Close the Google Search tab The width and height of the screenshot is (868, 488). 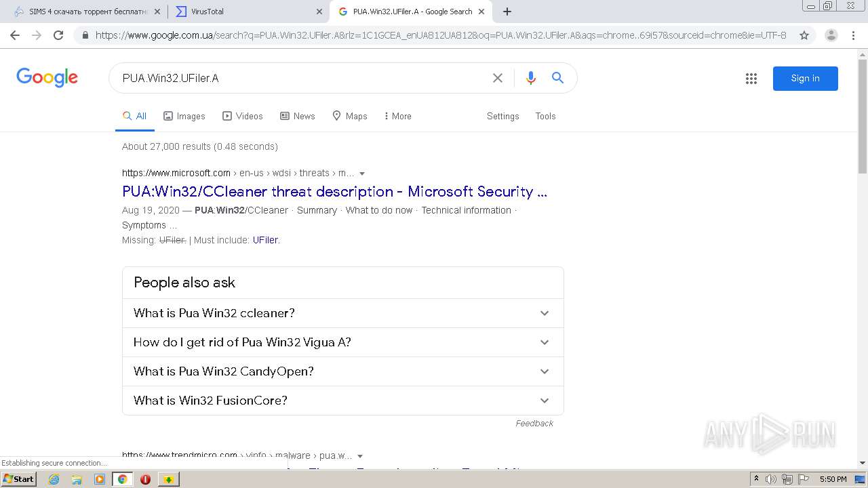(x=481, y=12)
